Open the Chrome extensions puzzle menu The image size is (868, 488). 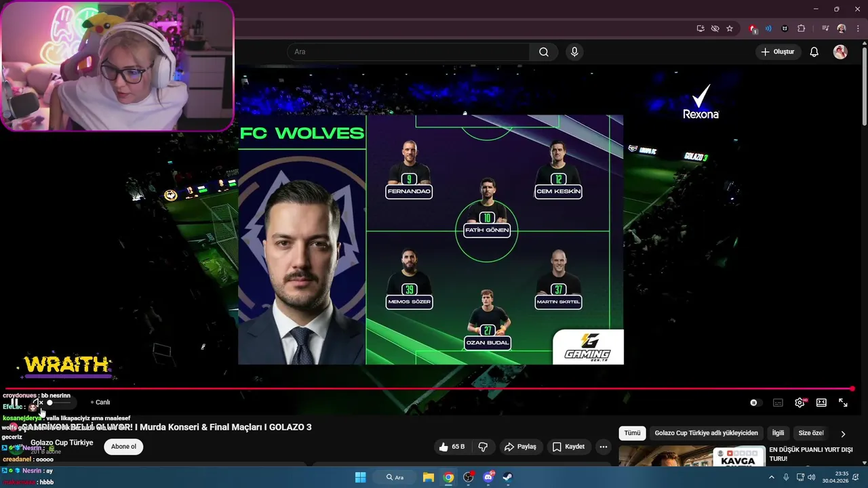(x=801, y=28)
